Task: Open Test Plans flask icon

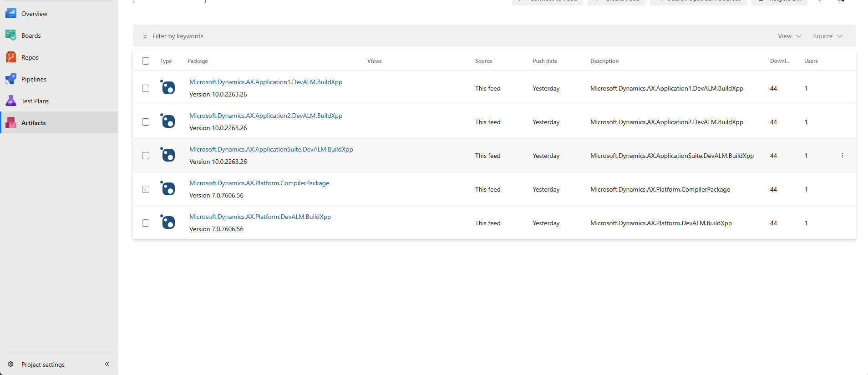Action: pyautogui.click(x=11, y=101)
